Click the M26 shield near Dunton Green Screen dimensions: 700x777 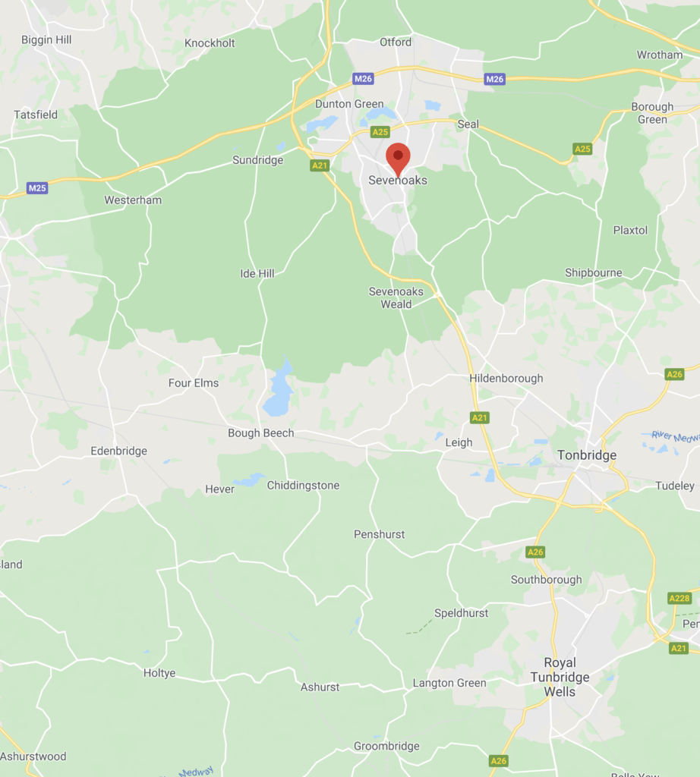(363, 78)
